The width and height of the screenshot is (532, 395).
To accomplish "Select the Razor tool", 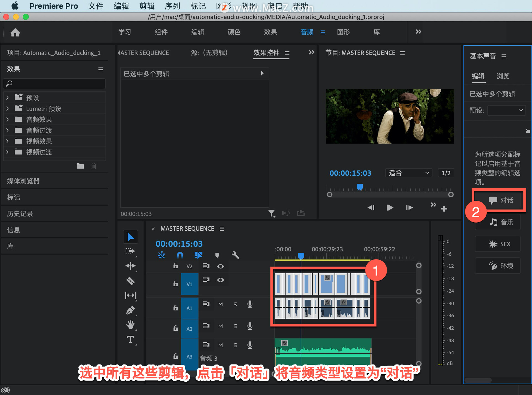I will pyautogui.click(x=130, y=281).
